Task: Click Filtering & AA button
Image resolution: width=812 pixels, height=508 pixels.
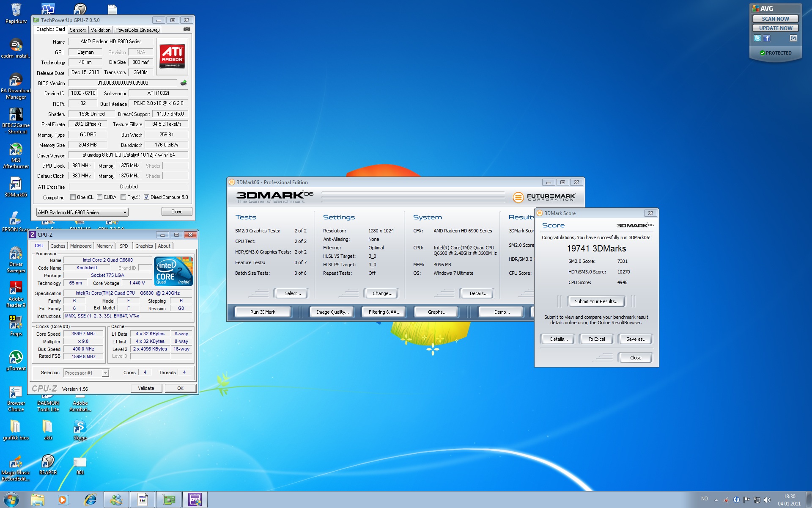Action: [384, 312]
